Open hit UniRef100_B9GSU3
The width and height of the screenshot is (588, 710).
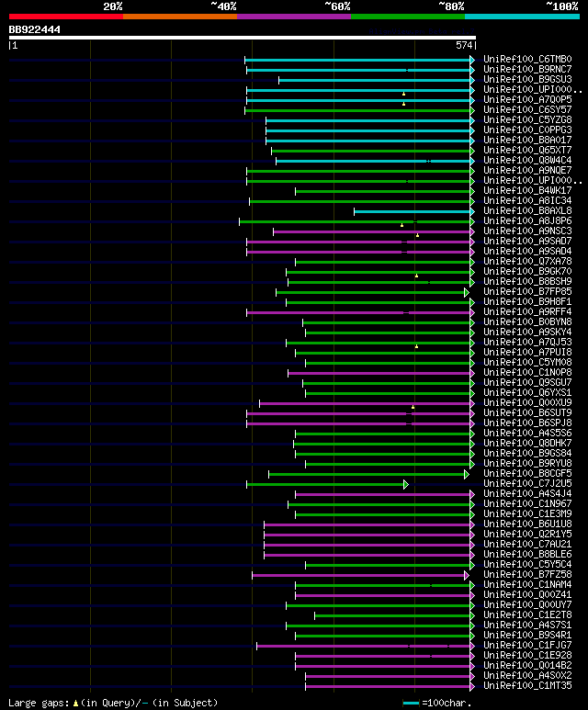(x=527, y=79)
